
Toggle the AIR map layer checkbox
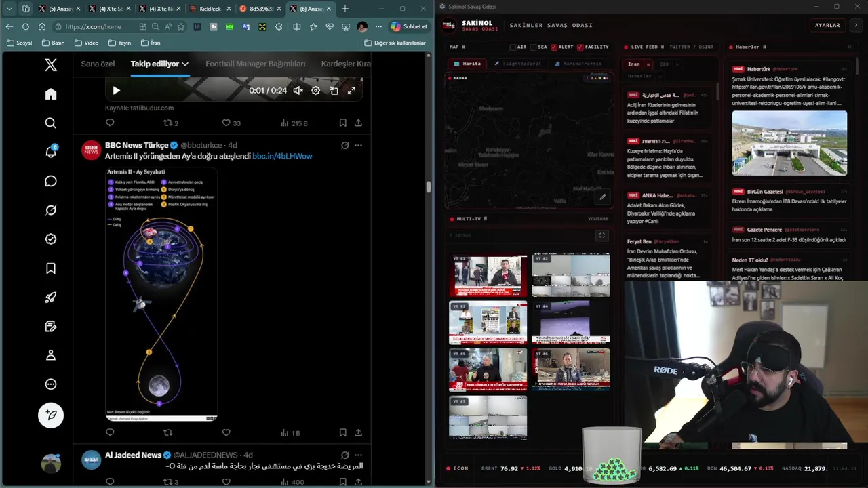pos(513,47)
